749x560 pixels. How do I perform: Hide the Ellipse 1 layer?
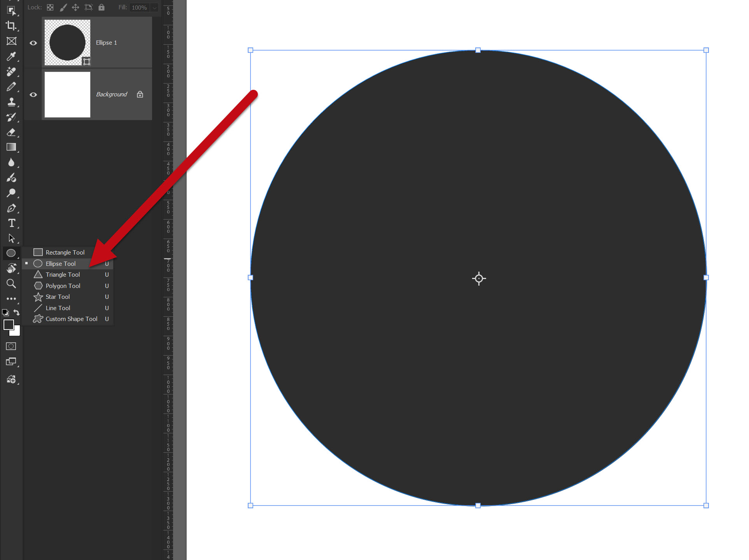33,43
